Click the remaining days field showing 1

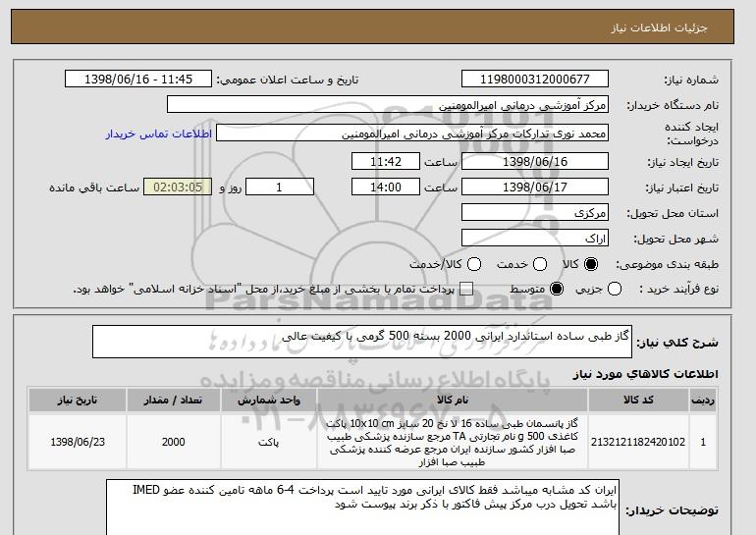pos(280,187)
